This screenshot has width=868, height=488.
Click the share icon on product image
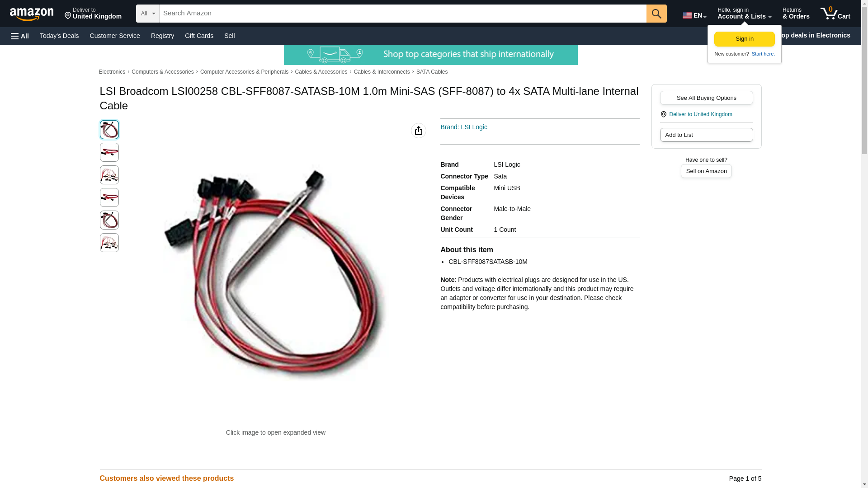pyautogui.click(x=419, y=131)
